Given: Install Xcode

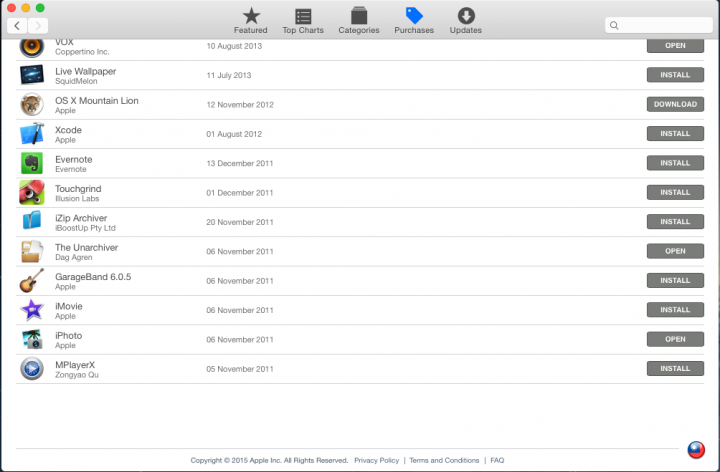Looking at the screenshot, I should tap(675, 134).
